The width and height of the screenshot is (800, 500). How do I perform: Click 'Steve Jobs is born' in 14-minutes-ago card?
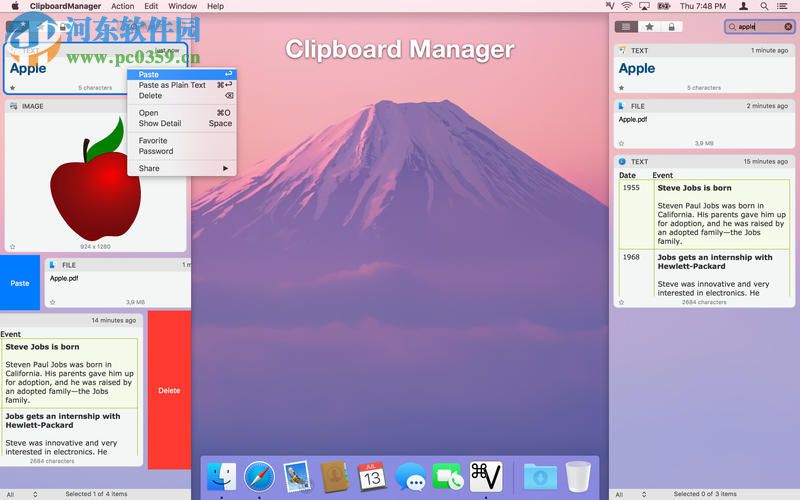[x=42, y=347]
